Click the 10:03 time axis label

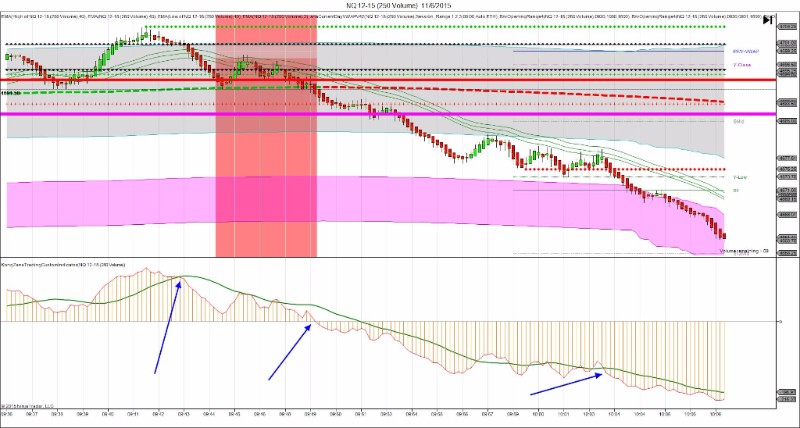pos(588,414)
